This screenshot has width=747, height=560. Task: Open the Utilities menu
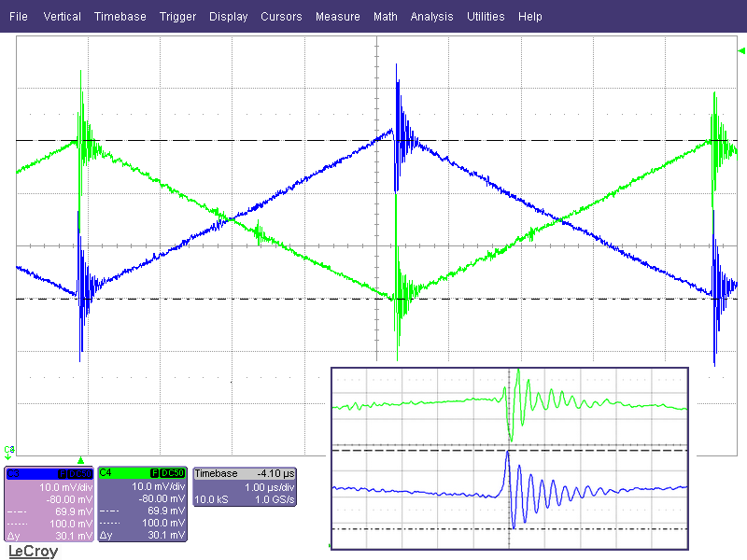tap(486, 17)
